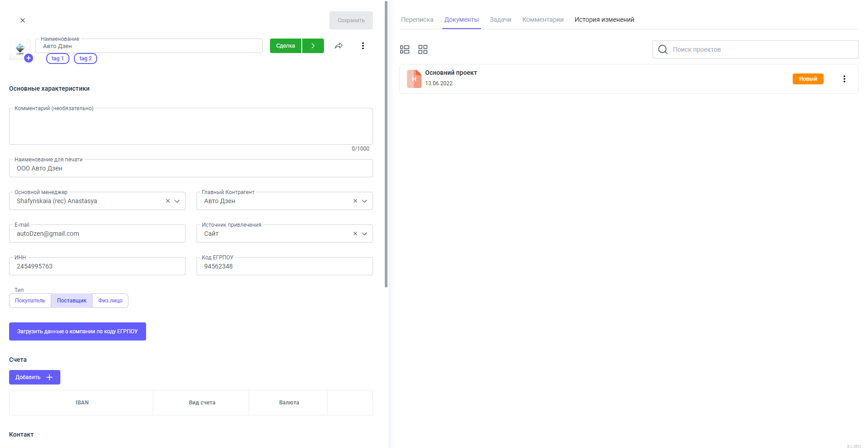Viewport: 868px width, 448px height.
Task: Click the share arrow icon
Action: pyautogui.click(x=338, y=46)
